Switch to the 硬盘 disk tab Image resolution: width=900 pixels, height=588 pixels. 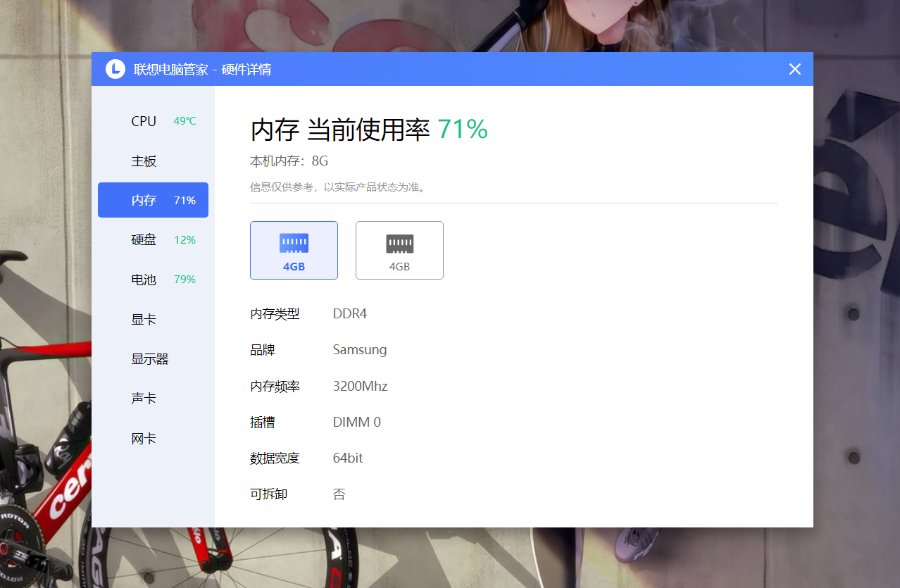tap(153, 239)
